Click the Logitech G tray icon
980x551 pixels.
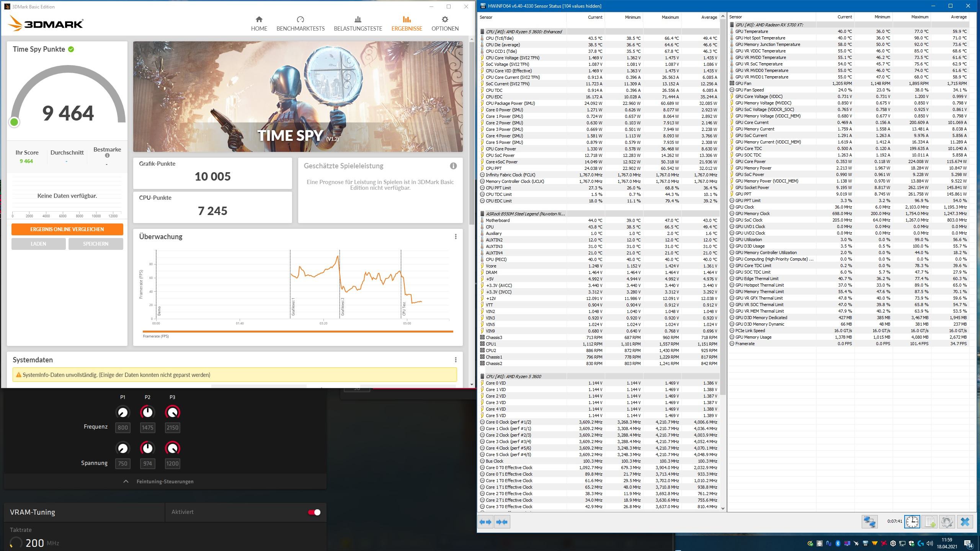pyautogui.click(x=921, y=543)
